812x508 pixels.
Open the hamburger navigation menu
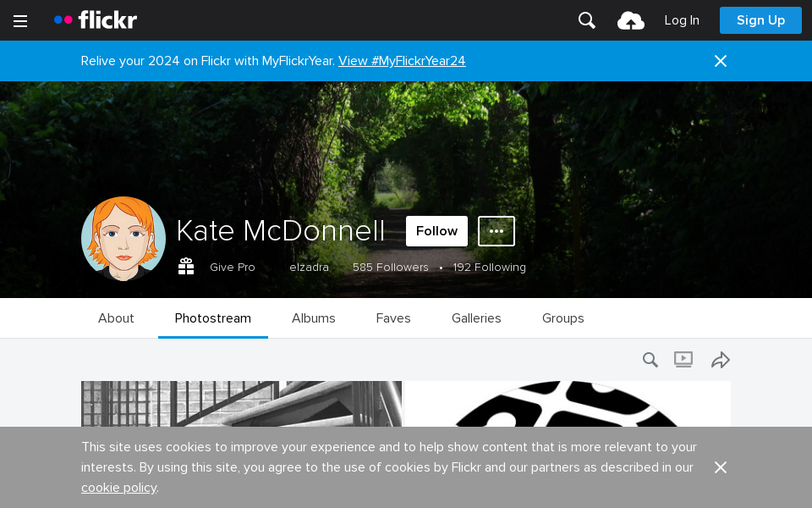[20, 21]
